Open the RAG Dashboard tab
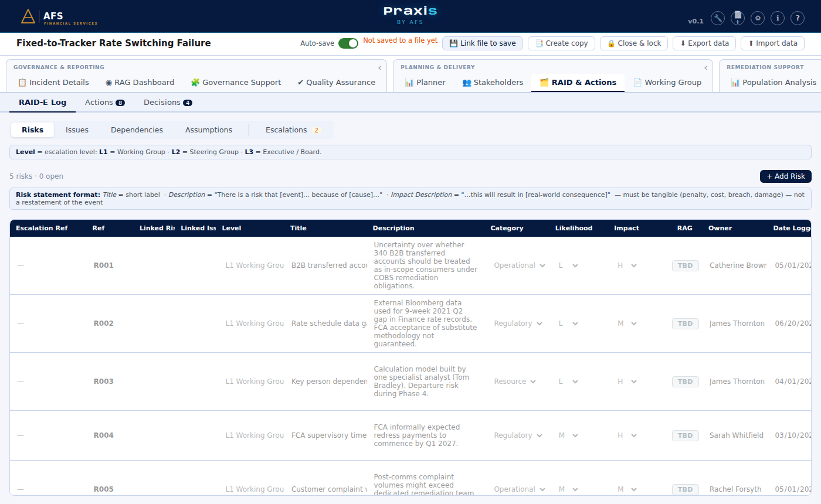 click(x=140, y=83)
